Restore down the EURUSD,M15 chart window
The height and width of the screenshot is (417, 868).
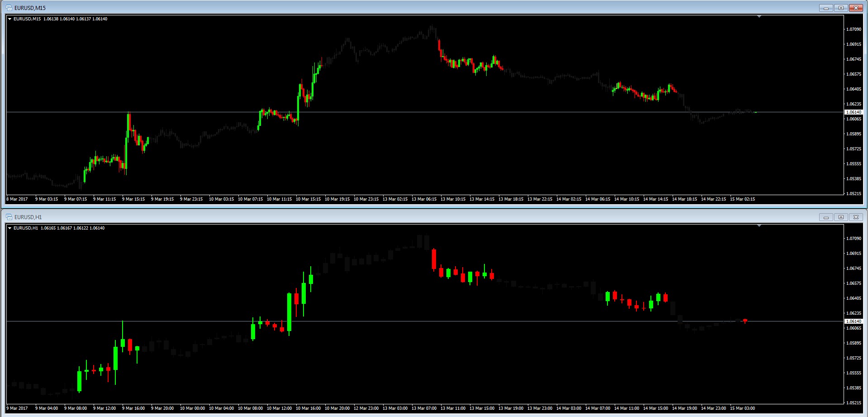click(x=841, y=8)
